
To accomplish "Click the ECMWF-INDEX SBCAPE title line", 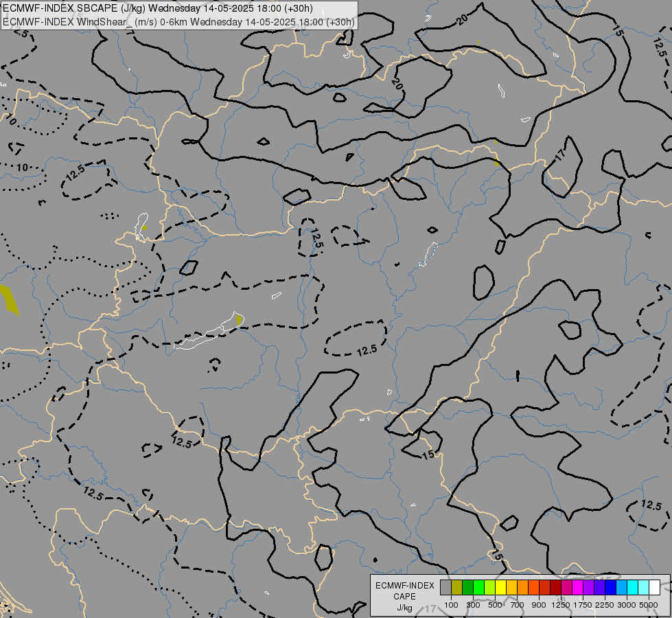I will [x=158, y=8].
